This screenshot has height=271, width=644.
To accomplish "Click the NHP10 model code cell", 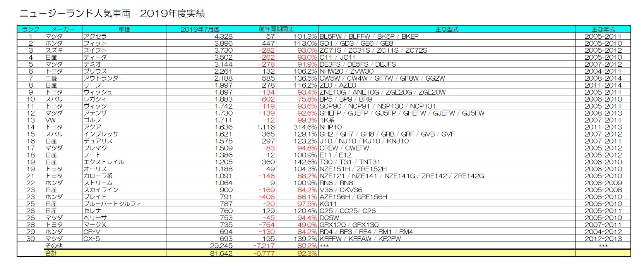I will click(447, 127).
